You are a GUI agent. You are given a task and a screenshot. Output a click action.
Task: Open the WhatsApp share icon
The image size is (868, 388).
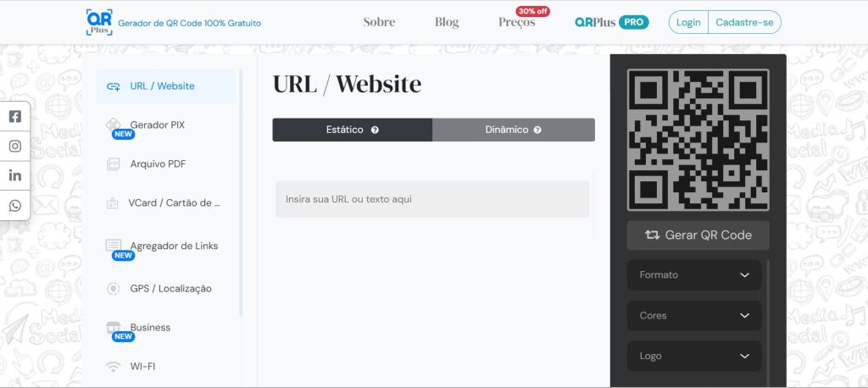tap(15, 205)
